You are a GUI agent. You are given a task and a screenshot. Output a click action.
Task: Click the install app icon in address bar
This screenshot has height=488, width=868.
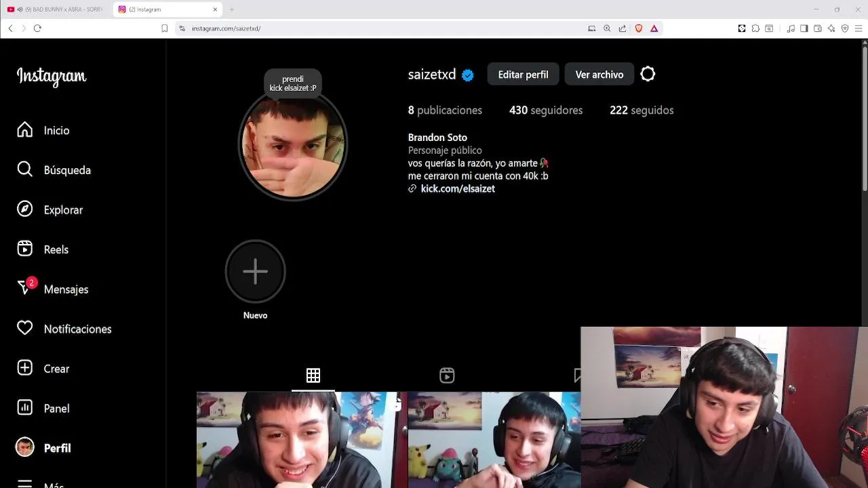click(592, 28)
